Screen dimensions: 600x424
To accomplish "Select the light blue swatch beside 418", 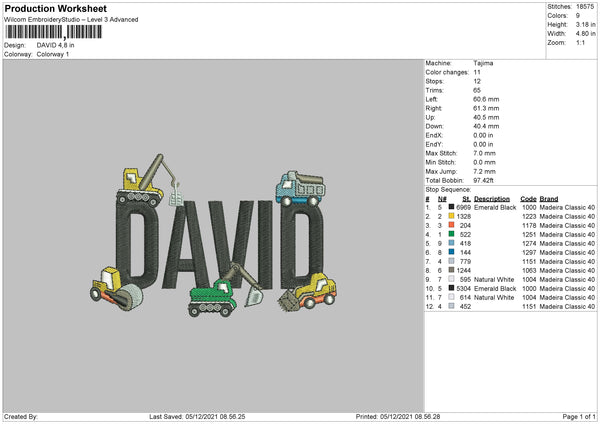I will click(452, 243).
